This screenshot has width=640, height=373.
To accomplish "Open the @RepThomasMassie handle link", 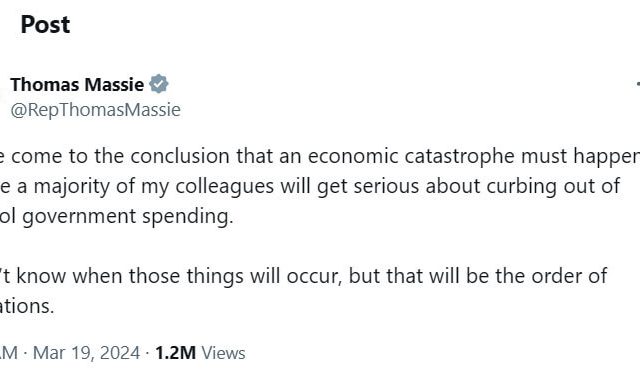I will point(96,110).
